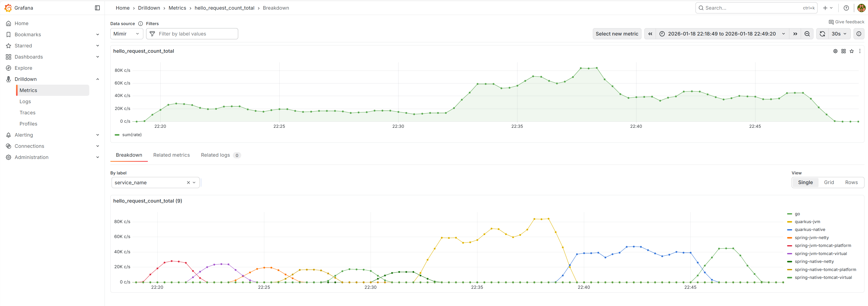Switch to the Related metrics tab
This screenshot has height=306, width=868.
tap(171, 155)
